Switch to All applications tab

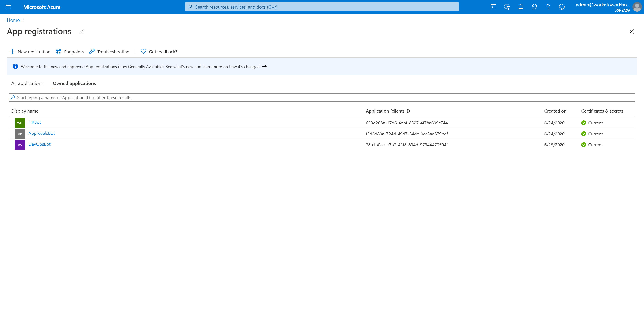[27, 83]
